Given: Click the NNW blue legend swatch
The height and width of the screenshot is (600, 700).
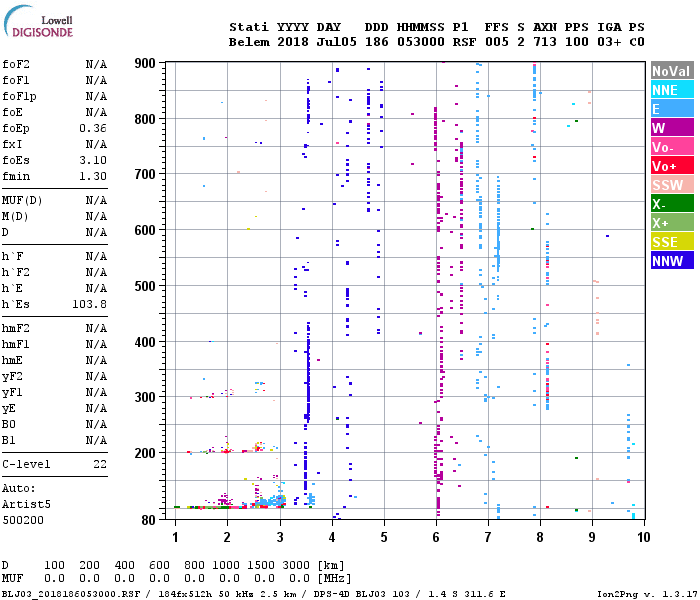Looking at the screenshot, I should click(x=672, y=260).
